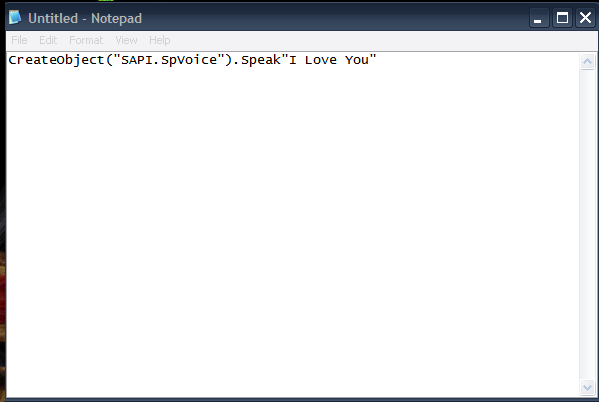The image size is (599, 402).
Task: Place cursor in the word CreateObject
Action: 56,60
